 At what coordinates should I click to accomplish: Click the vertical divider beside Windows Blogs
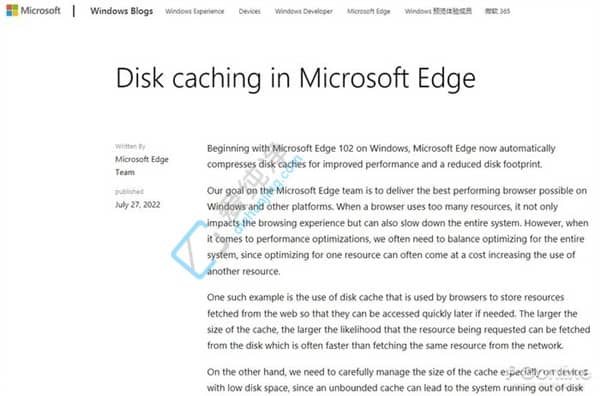(74, 11)
